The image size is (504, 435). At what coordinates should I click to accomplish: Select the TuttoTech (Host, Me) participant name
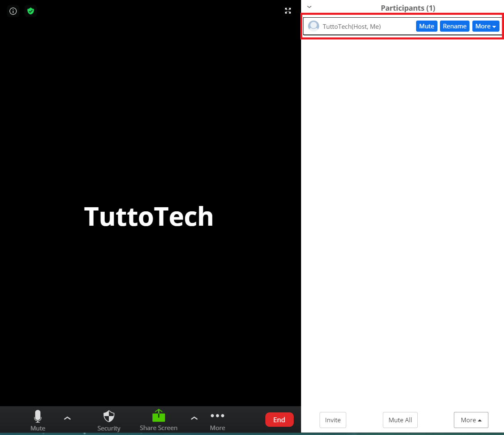pyautogui.click(x=352, y=27)
